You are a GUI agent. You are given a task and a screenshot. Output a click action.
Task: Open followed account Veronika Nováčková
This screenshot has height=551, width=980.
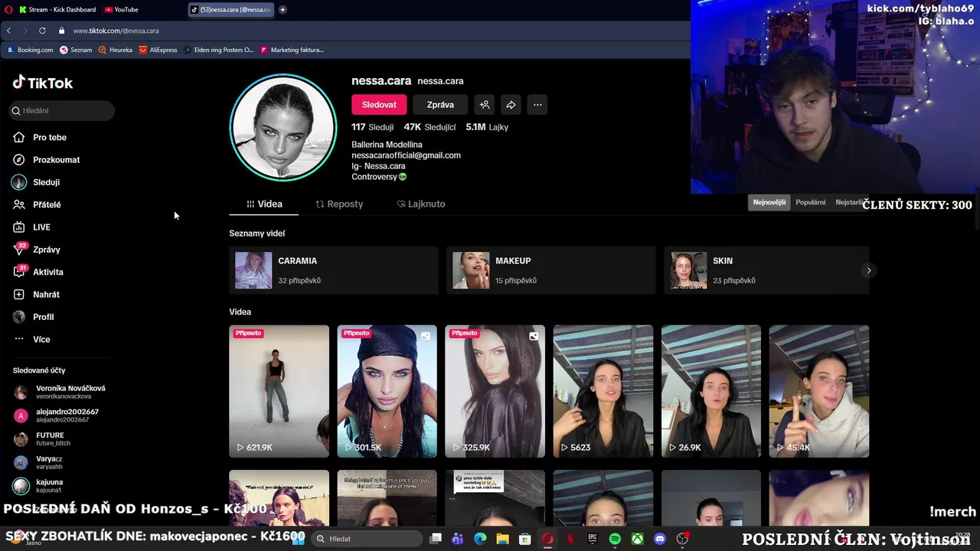point(60,393)
